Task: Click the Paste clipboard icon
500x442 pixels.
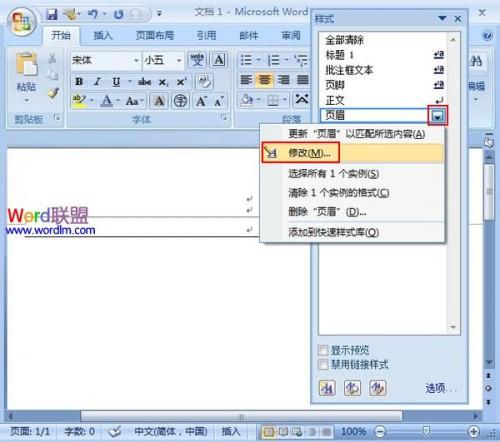Action: click(27, 64)
